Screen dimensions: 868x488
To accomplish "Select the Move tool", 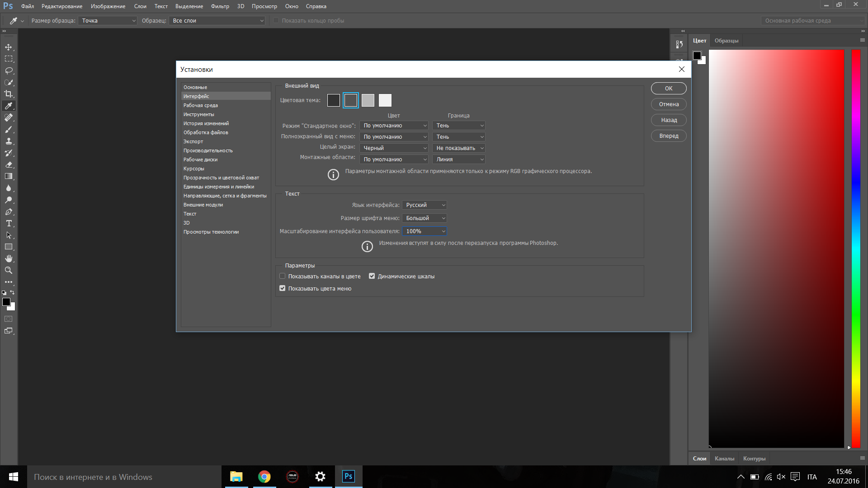I will click(x=9, y=47).
